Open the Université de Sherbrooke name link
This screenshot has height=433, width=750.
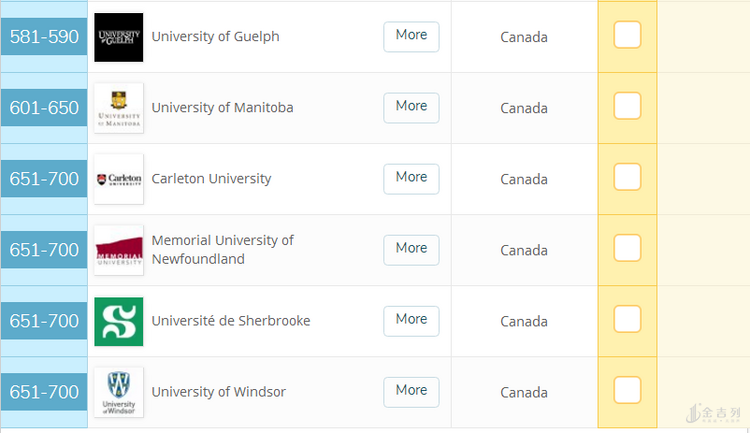231,321
